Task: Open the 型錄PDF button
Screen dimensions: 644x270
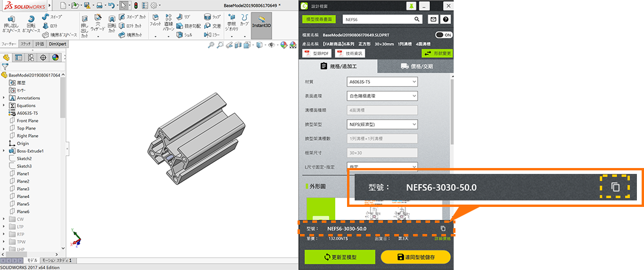Action: click(x=316, y=54)
